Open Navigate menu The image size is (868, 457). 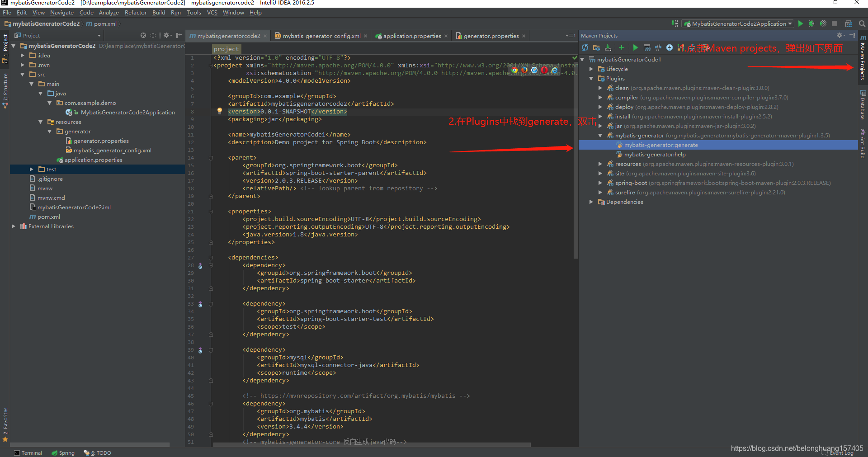pyautogui.click(x=62, y=12)
